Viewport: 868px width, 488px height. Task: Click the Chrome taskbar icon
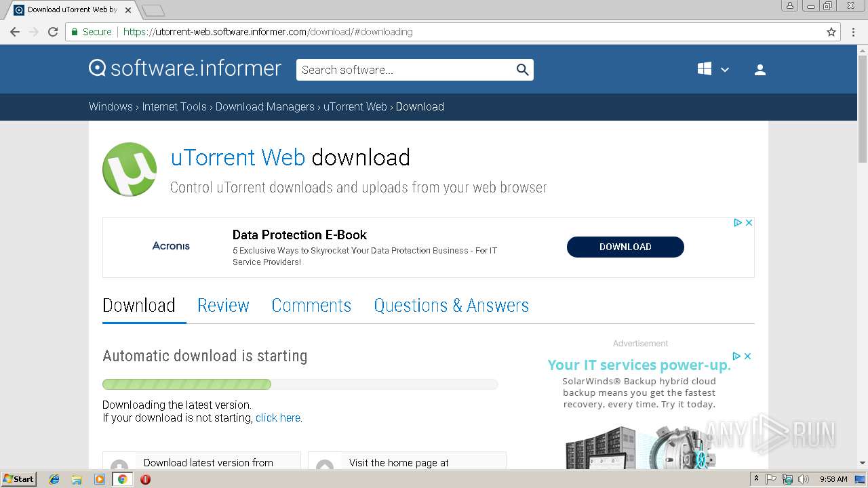click(122, 479)
